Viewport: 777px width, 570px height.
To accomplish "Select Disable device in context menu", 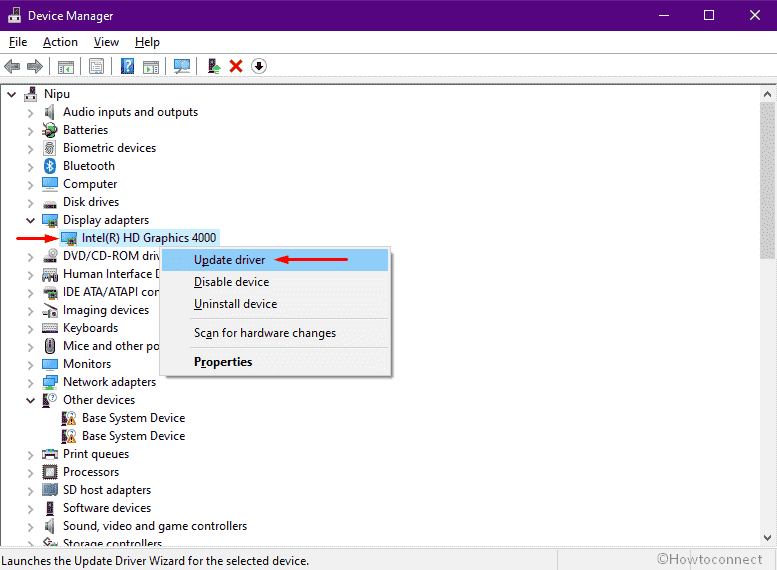I will [x=231, y=282].
